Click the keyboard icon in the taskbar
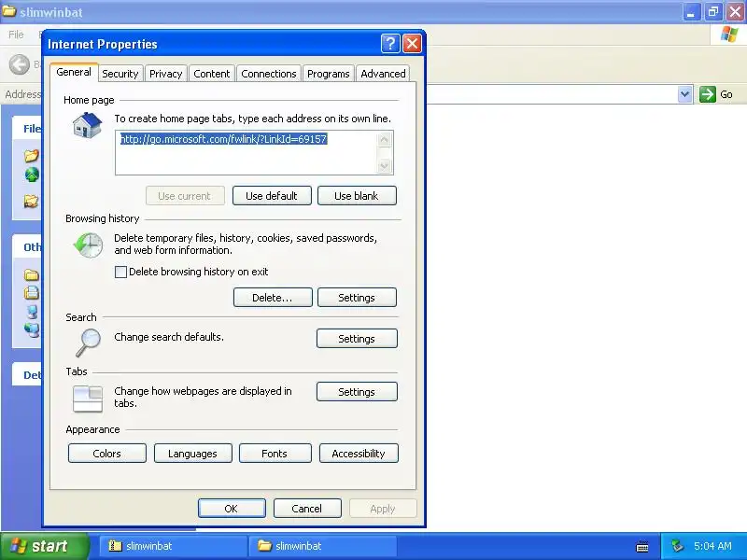Viewport: 747px width, 560px height. [642, 547]
